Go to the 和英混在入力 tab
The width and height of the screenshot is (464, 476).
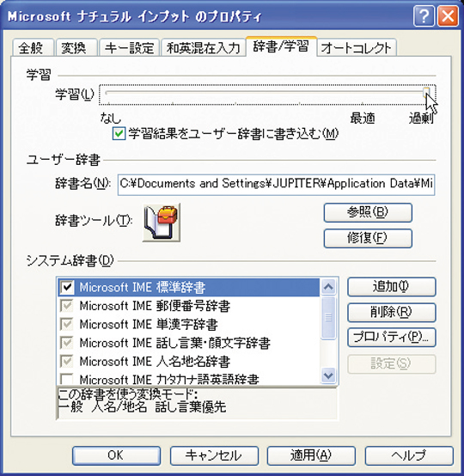[203, 47]
